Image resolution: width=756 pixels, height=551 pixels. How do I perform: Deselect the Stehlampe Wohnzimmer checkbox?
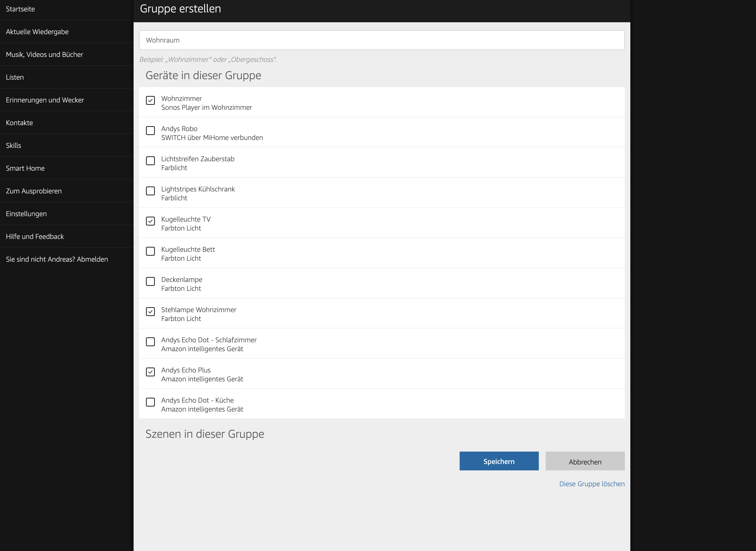[x=150, y=312]
